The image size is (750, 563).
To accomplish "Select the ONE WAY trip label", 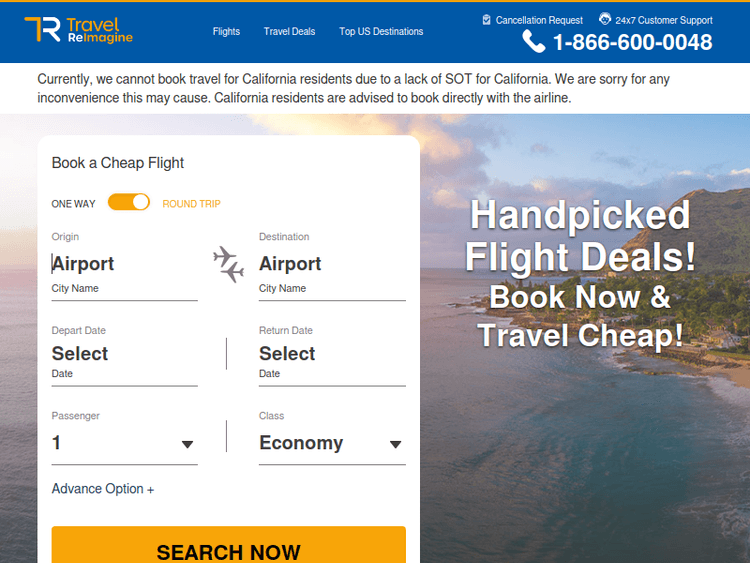I will (x=74, y=204).
